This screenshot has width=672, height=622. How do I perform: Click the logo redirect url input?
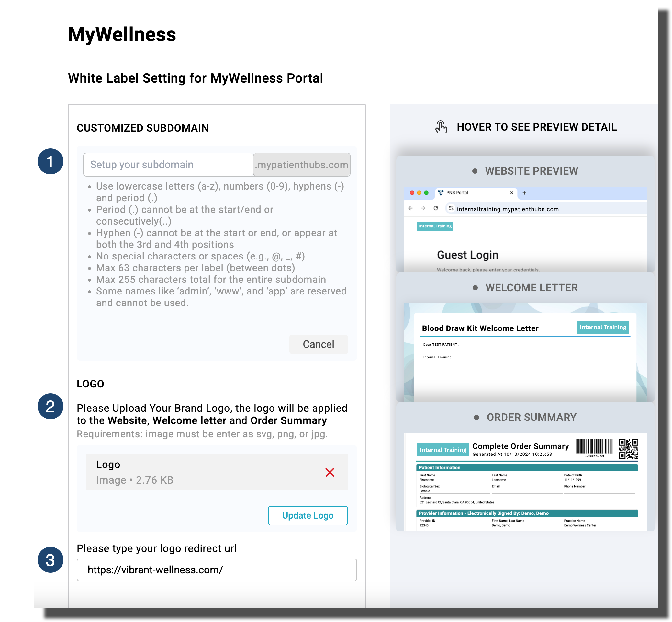point(217,570)
